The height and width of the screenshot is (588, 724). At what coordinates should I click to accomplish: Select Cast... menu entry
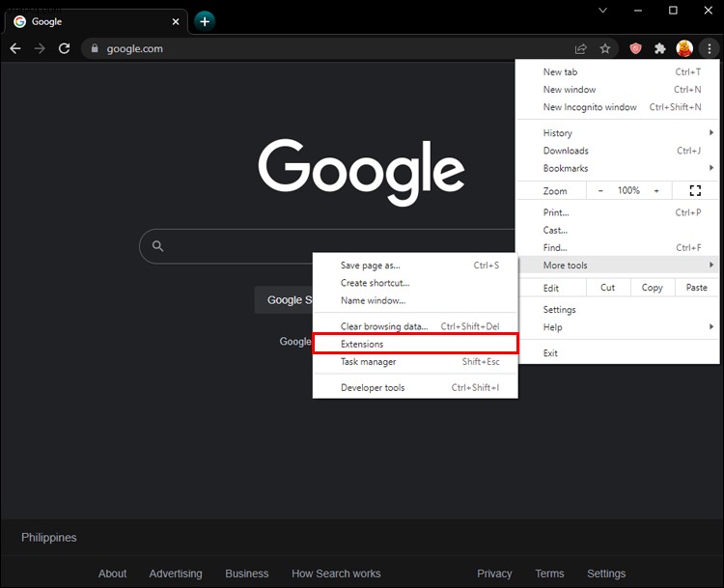click(x=618, y=230)
